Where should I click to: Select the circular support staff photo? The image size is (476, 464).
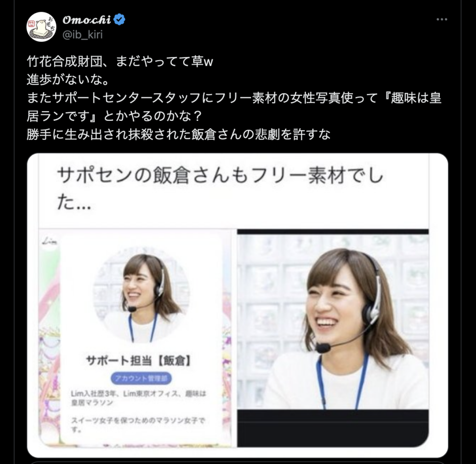pos(141,296)
